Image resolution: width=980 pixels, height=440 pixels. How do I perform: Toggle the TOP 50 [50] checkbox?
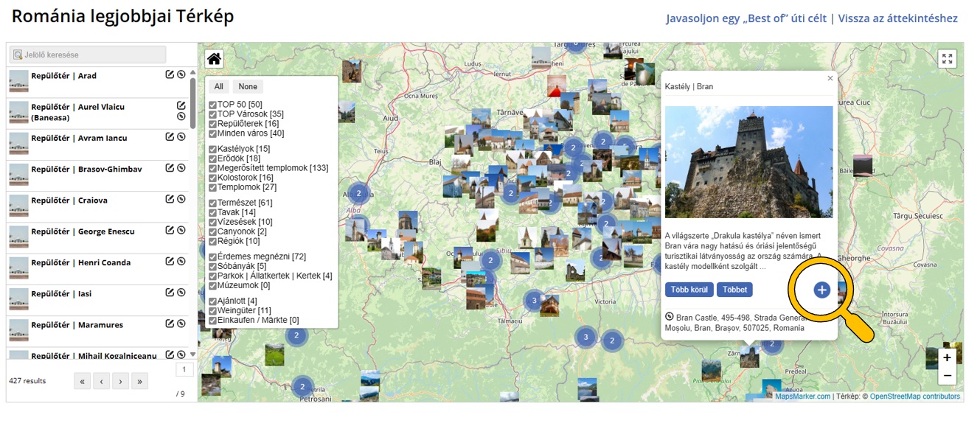(x=212, y=105)
